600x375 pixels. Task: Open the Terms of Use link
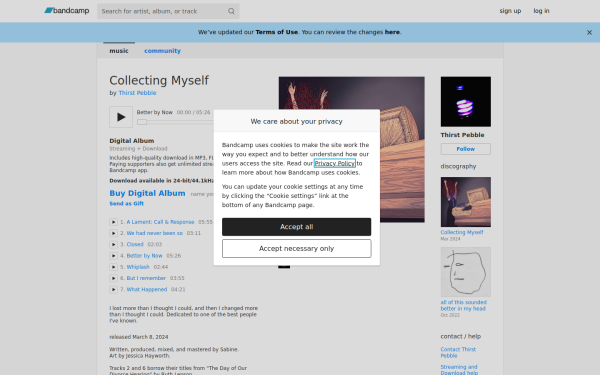[x=277, y=32]
